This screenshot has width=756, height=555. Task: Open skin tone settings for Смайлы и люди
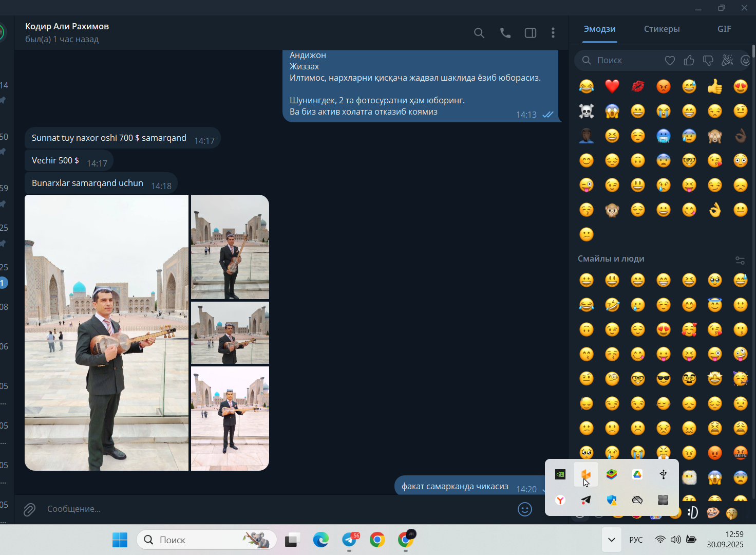[740, 261]
